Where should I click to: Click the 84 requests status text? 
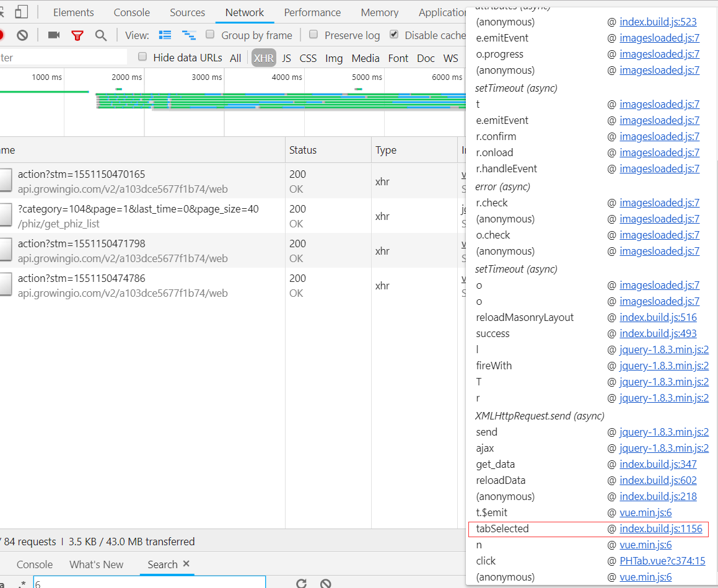click(x=30, y=542)
